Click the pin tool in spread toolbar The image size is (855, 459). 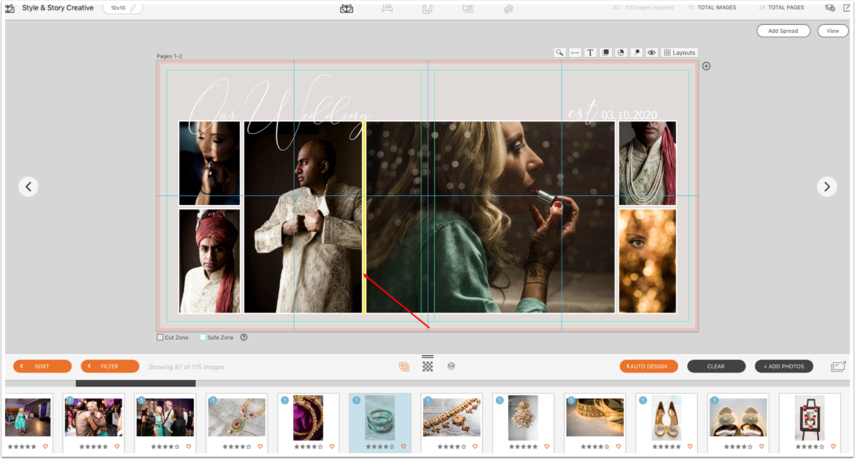pos(636,53)
